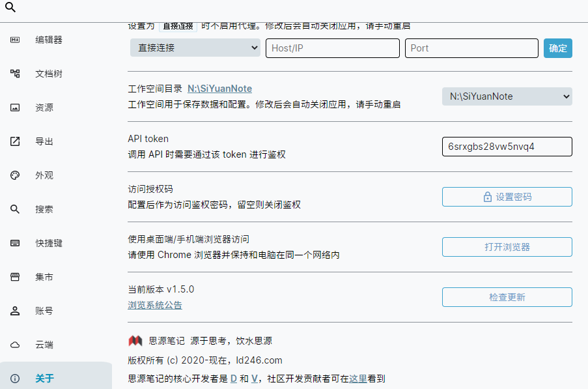This screenshot has height=389, width=588.
Task: Select the 文档树 tree icon
Action: point(15,74)
